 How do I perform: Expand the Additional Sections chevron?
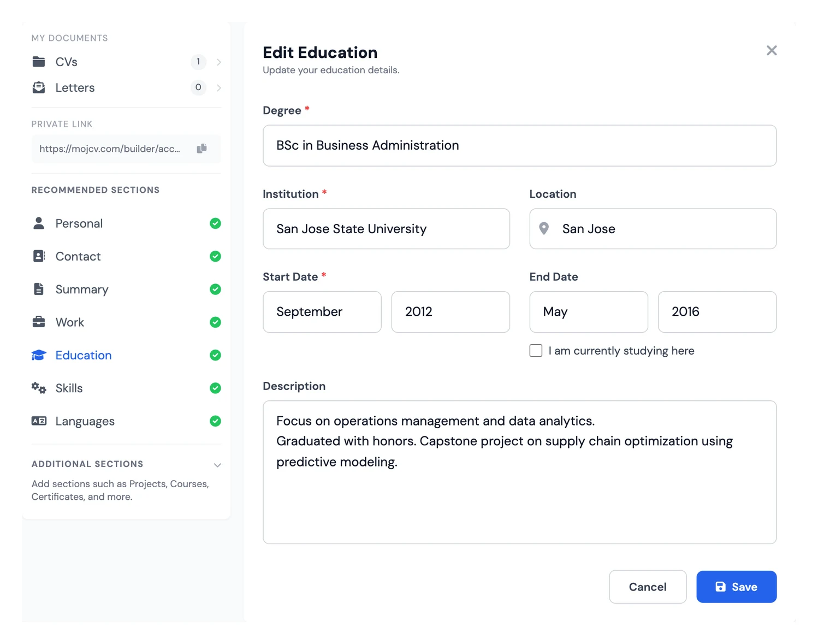217,465
